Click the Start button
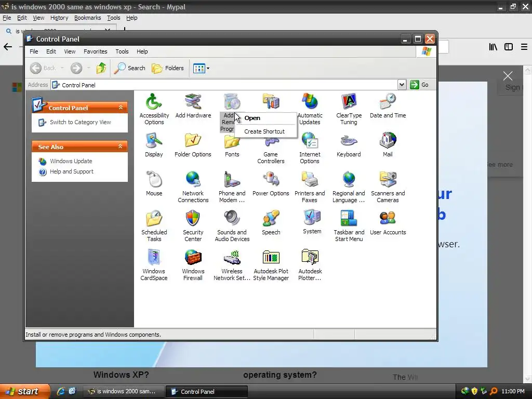Viewport: 532px width, 399px height. tap(24, 391)
